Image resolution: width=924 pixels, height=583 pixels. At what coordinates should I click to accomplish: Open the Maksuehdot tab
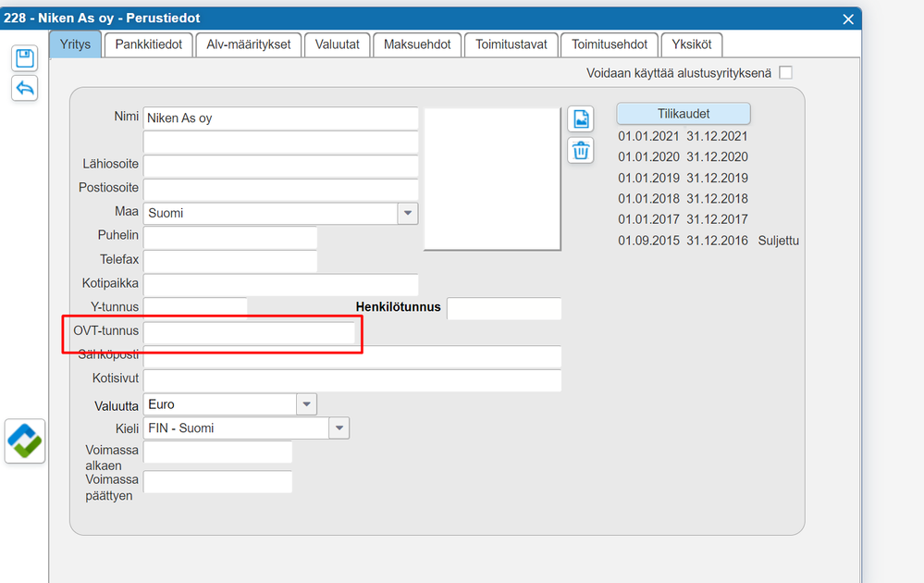tap(417, 44)
